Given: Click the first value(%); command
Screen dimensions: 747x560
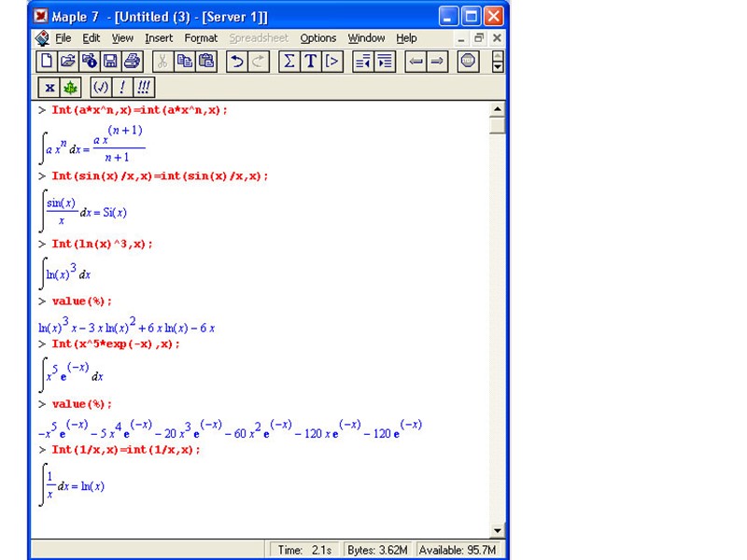Looking at the screenshot, I should click(81, 301).
